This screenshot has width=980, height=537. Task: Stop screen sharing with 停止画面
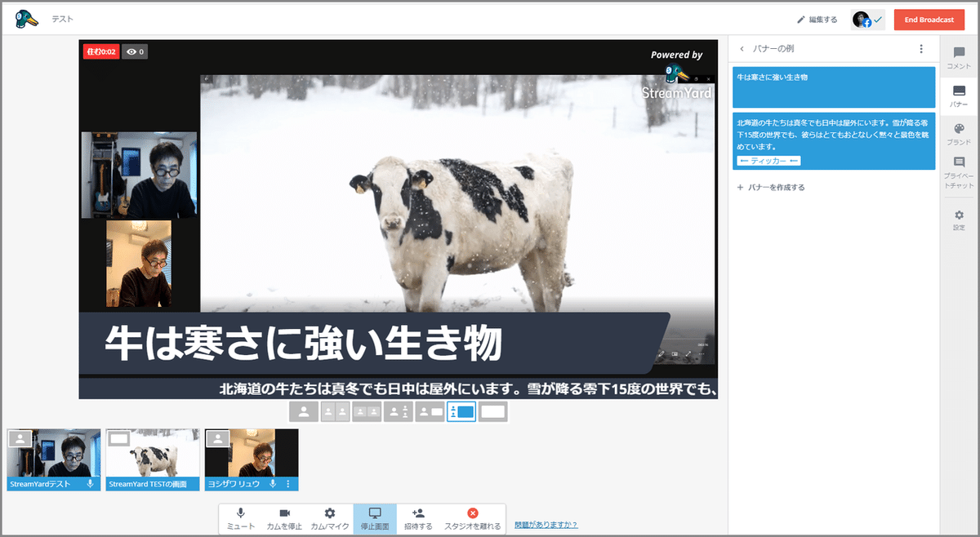point(375,519)
